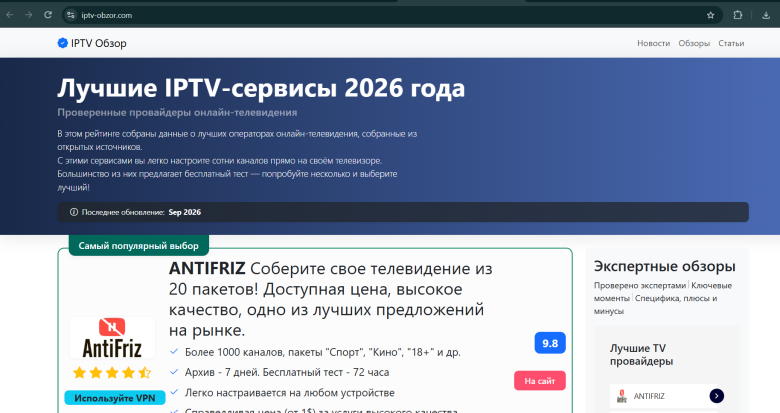The image size is (780, 413).
Task: Open the Новости menu item
Action: (x=653, y=43)
